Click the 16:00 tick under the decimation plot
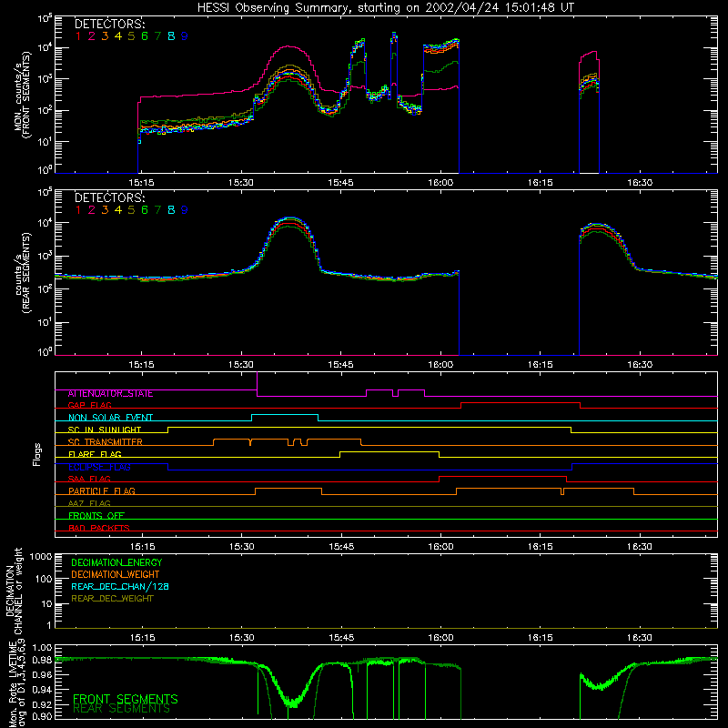Image resolution: width=728 pixels, height=728 pixels. [440, 638]
